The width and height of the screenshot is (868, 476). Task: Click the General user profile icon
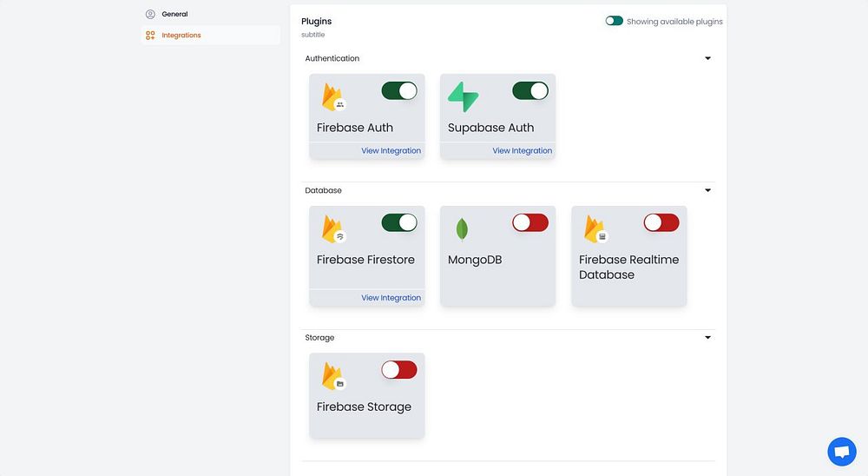150,14
